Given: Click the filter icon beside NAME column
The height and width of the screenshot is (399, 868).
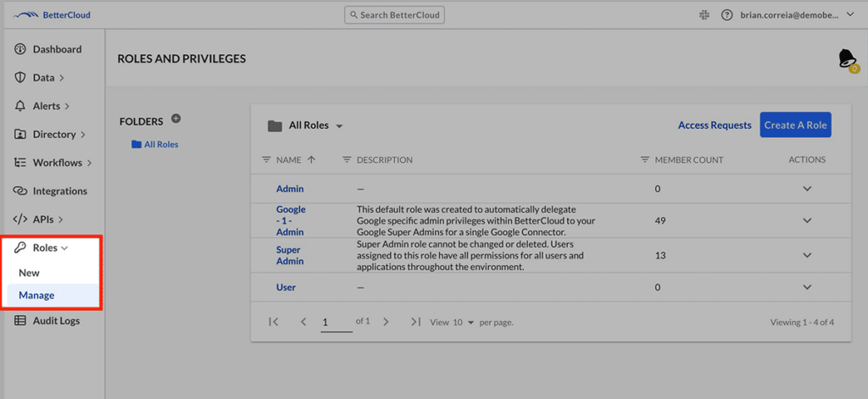Looking at the screenshot, I should (x=266, y=159).
